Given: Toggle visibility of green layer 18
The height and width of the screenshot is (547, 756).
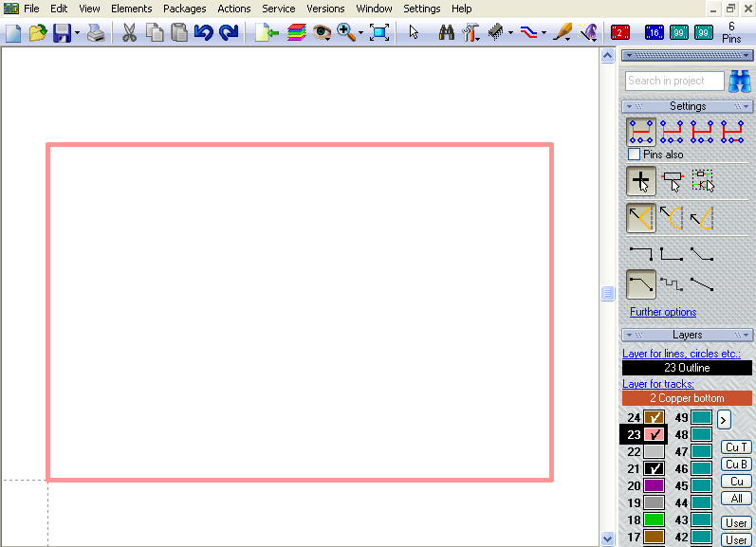Looking at the screenshot, I should (654, 520).
